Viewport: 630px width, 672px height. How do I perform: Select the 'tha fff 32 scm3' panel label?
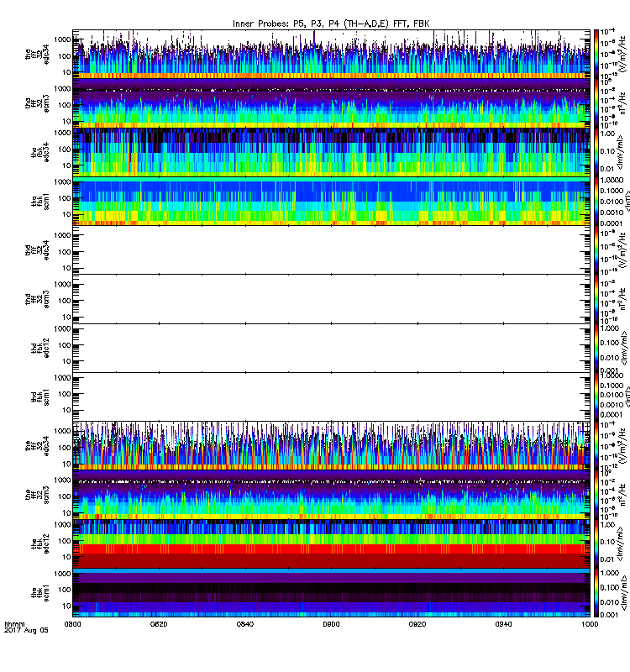click(x=37, y=103)
